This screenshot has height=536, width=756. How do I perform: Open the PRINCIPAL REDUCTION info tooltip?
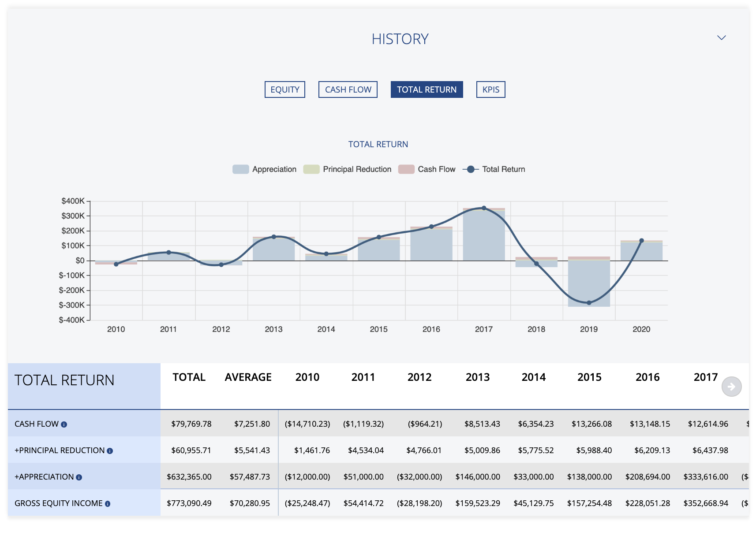click(x=109, y=450)
